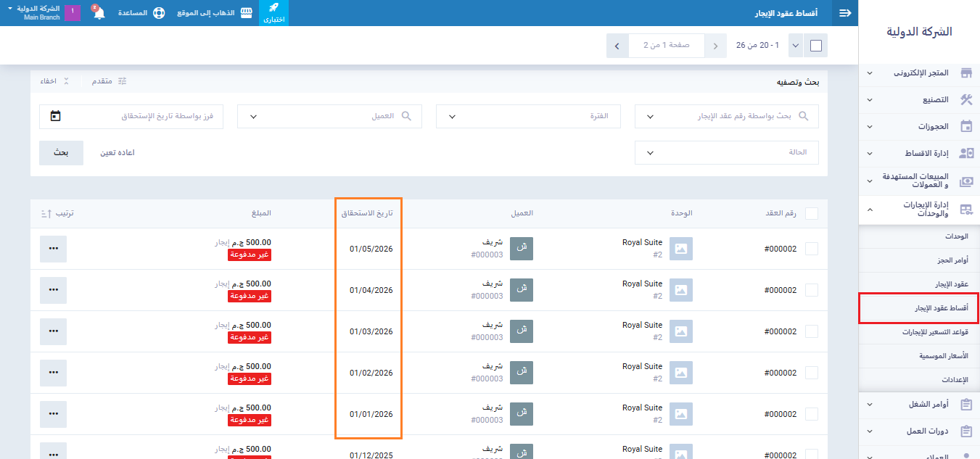Click the purple user badge in header
The width and height of the screenshot is (980, 459).
[x=73, y=12]
